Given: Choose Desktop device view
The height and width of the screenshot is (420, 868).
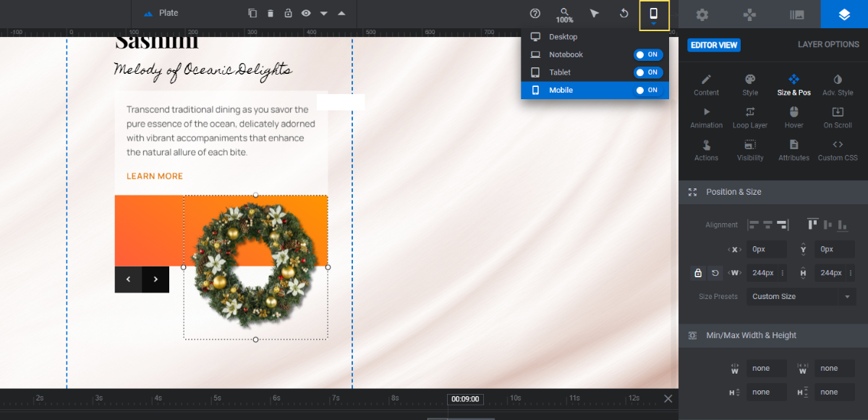Looking at the screenshot, I should pos(595,37).
